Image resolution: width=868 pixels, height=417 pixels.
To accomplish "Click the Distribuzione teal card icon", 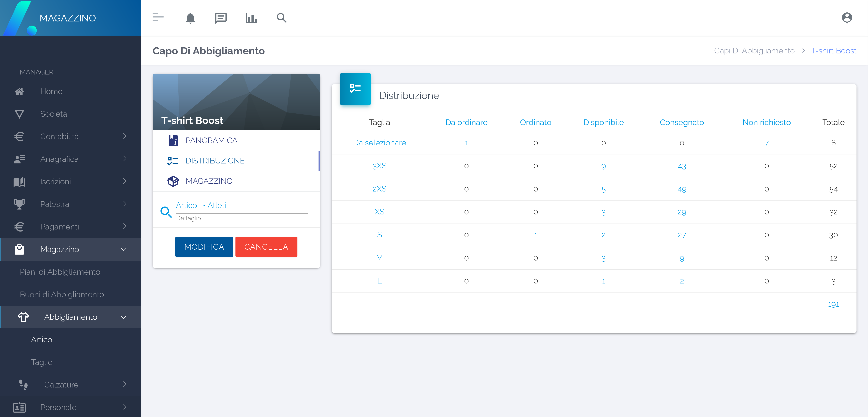I will (x=355, y=89).
